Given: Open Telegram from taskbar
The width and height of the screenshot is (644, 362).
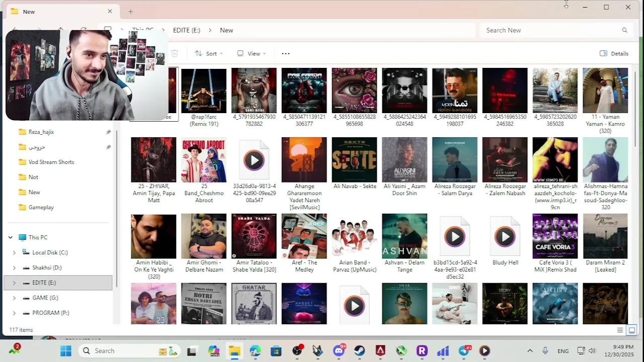Looking at the screenshot, I should point(464,351).
